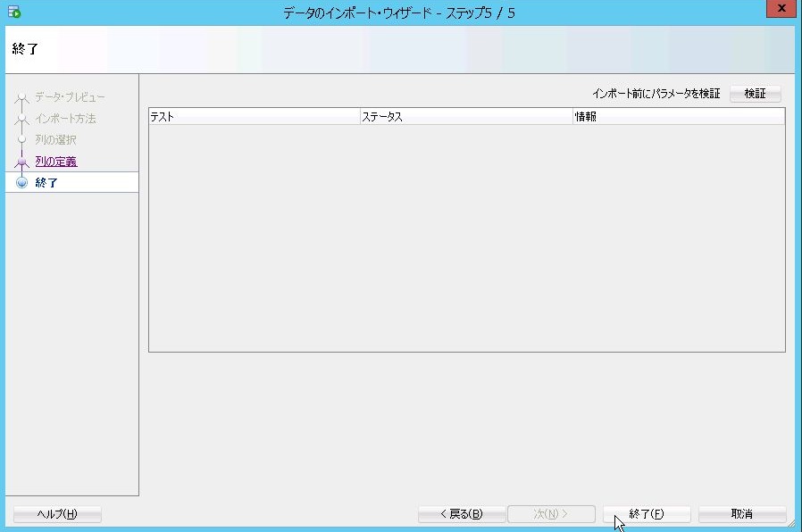The width and height of the screenshot is (802, 532).
Task: Select the 終了 step in sidebar
Action: (46, 183)
